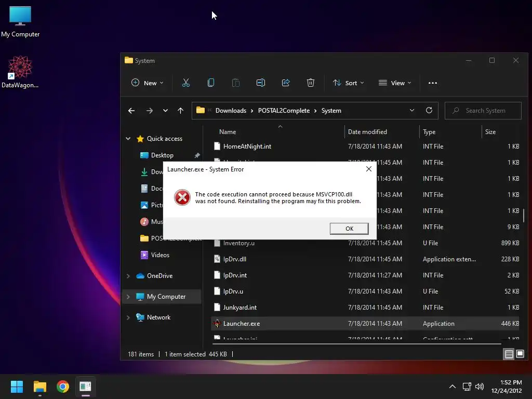
Task: Open the New item dropdown
Action: pyautogui.click(x=148, y=83)
